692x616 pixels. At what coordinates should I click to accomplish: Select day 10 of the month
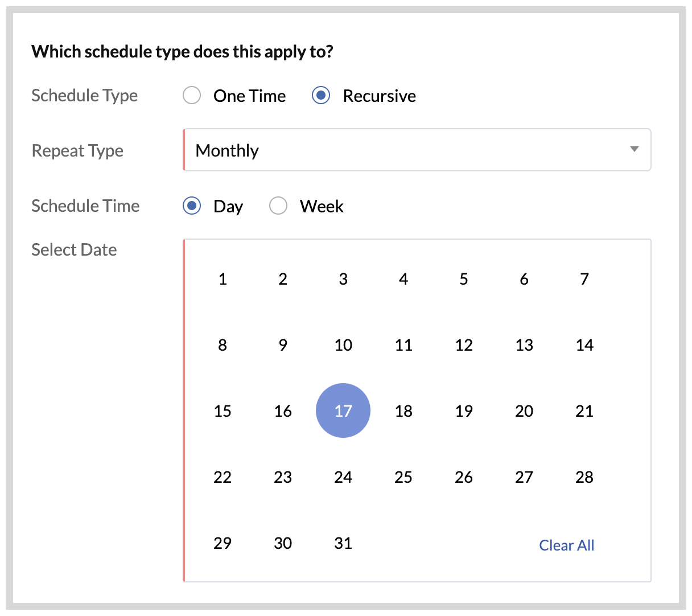tap(343, 345)
